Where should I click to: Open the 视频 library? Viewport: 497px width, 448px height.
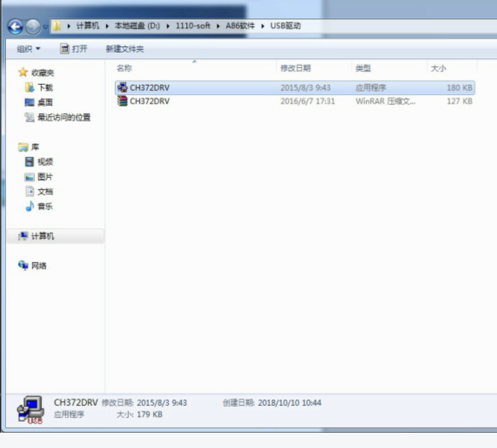coord(45,162)
